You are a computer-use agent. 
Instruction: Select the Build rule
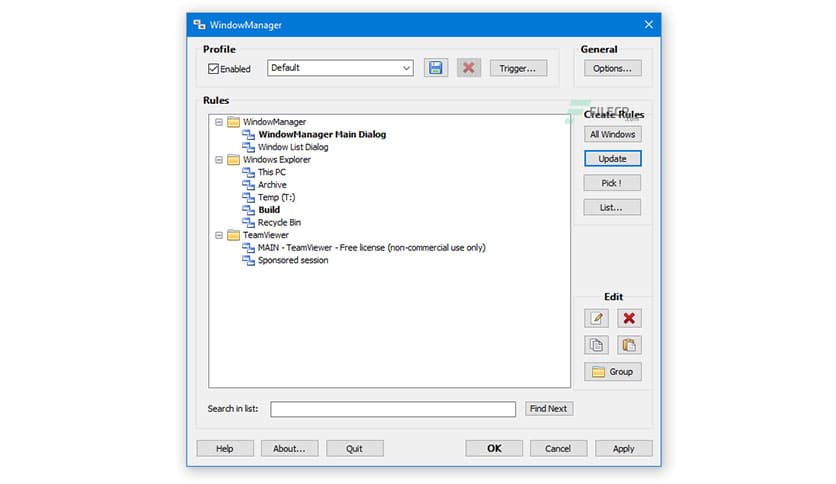coord(269,209)
